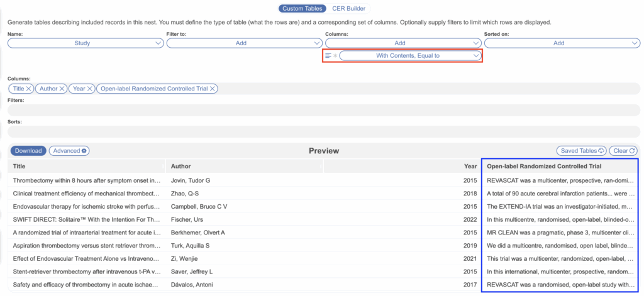The width and height of the screenshot is (644, 296).
Task: Click the Open-label Randomized Controlled Trial header
Action: click(x=544, y=167)
